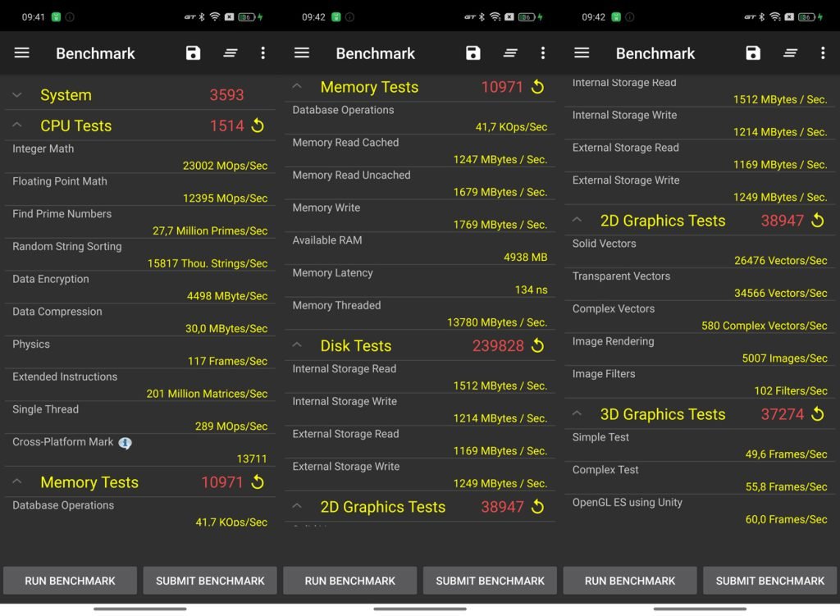Screen dimensions: 840x616
Task: Select the Transparent Vectors row
Action: [700, 285]
